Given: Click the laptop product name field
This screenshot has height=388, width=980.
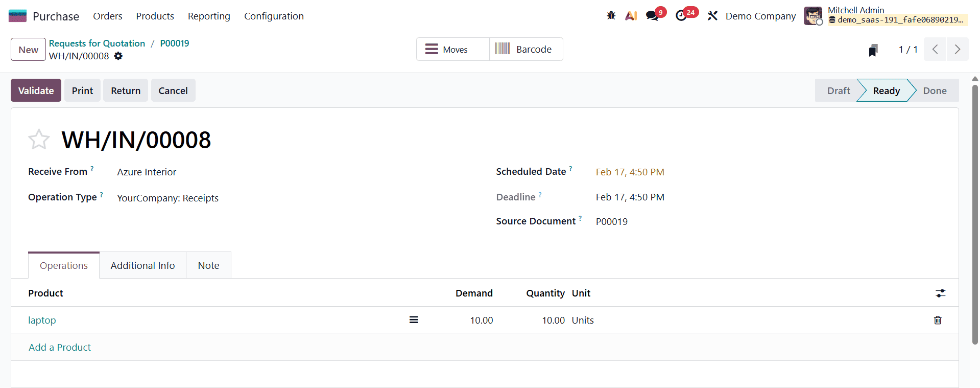Looking at the screenshot, I should tap(42, 320).
